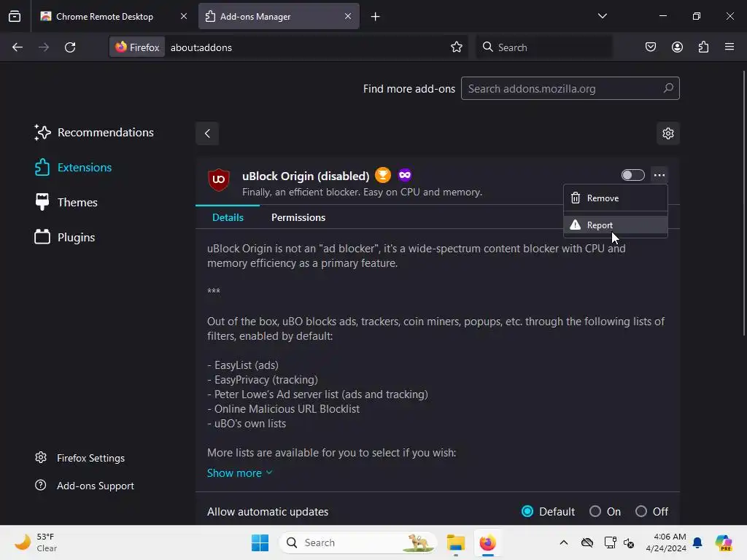Click the uBlock Origin shield logo
747x560 pixels.
219,179
